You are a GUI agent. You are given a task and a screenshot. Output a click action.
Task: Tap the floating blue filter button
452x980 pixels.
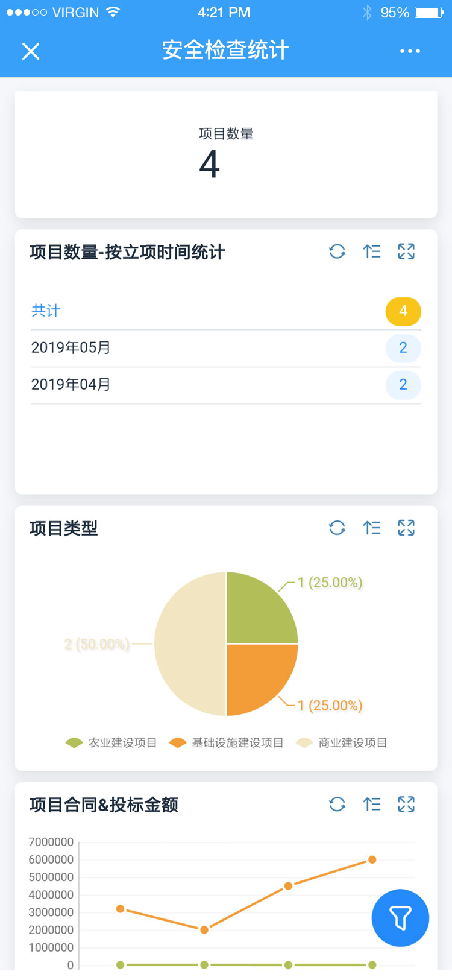400,918
